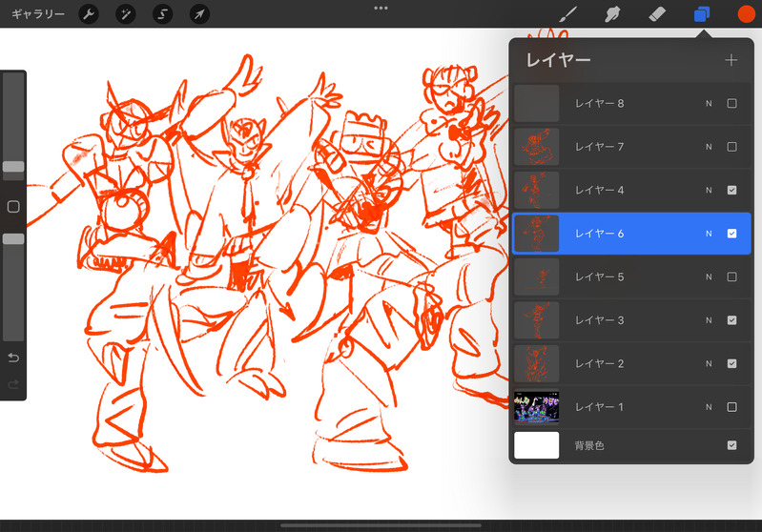
Task: Select the レイヤー 2 layer name
Action: [599, 363]
